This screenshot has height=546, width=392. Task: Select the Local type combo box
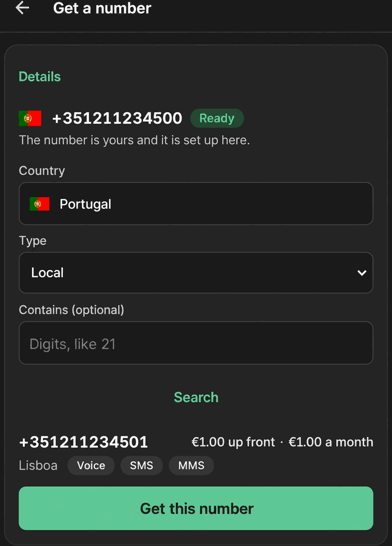pyautogui.click(x=196, y=273)
